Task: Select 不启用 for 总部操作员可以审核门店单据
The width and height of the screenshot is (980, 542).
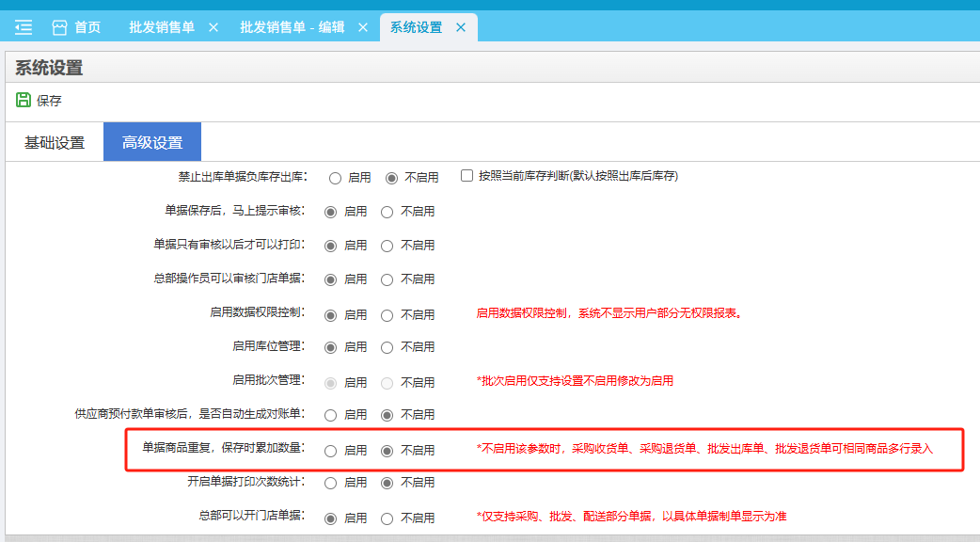Action: click(387, 279)
